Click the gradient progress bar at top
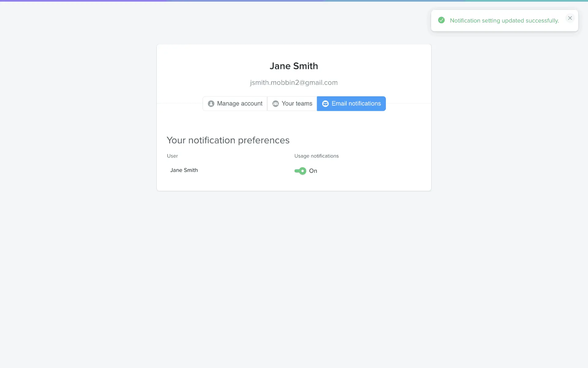This screenshot has width=588, height=368. click(x=294, y=1)
